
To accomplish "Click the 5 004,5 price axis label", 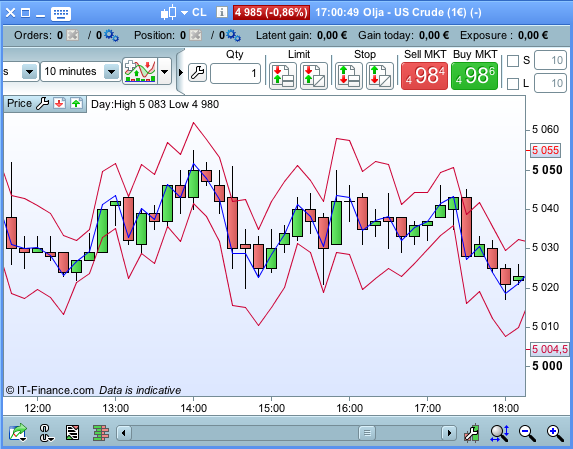I will [x=550, y=349].
